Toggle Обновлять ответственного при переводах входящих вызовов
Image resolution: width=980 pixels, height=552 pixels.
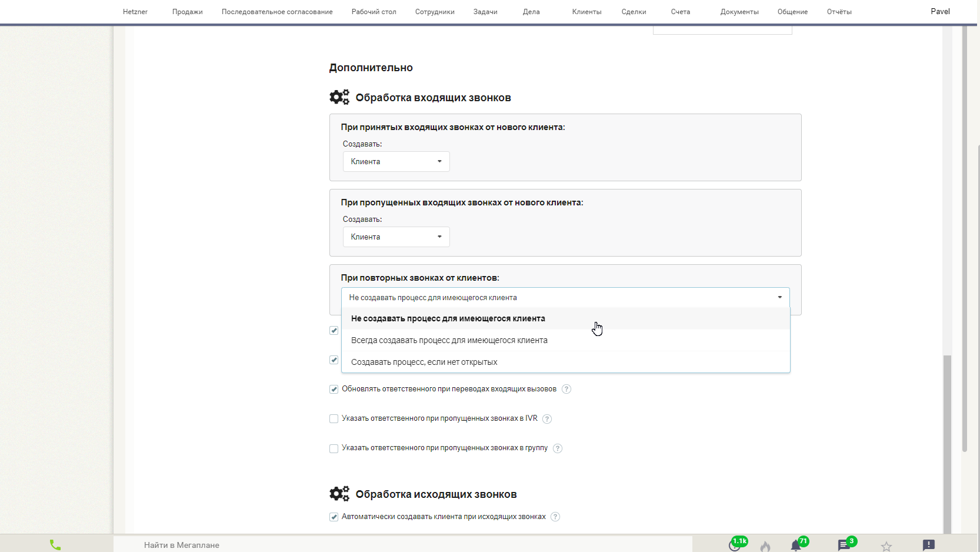(x=334, y=389)
